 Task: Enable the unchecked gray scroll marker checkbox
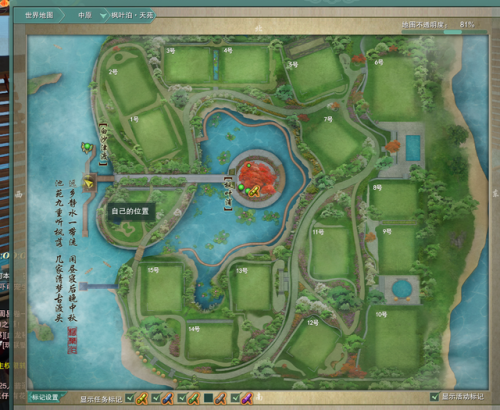(209, 397)
